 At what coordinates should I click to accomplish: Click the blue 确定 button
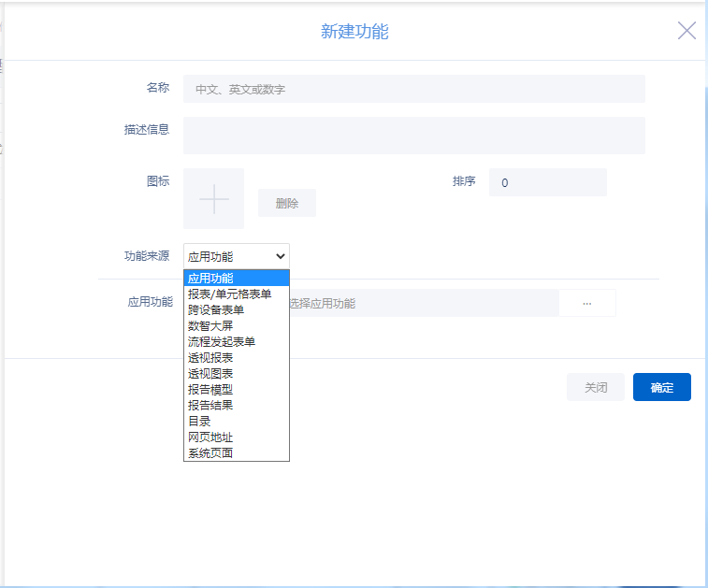click(661, 387)
